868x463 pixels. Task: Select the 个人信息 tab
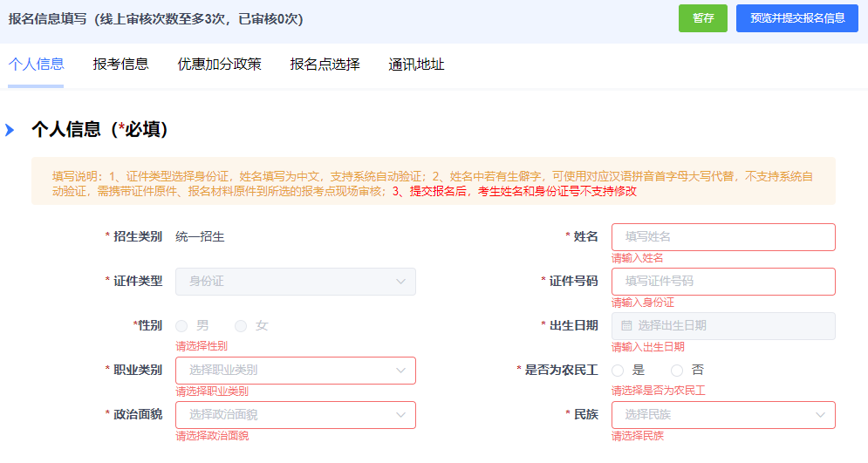pyautogui.click(x=36, y=64)
